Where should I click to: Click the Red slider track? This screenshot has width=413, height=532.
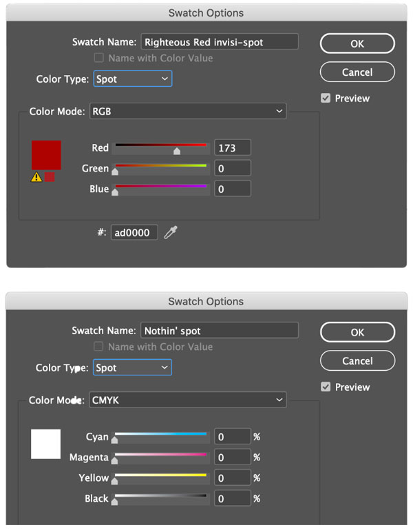coord(160,145)
